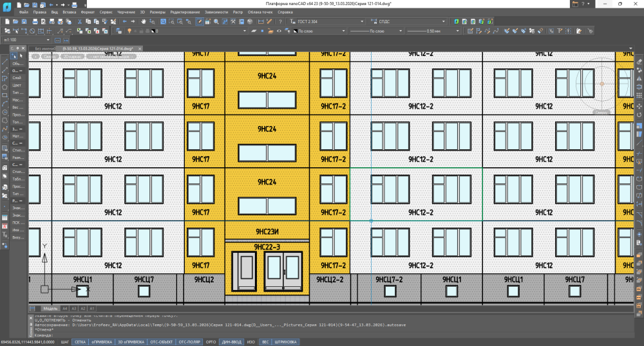
Task: Expand the undo history arrow in quick access bar
Action: (x=56, y=5)
